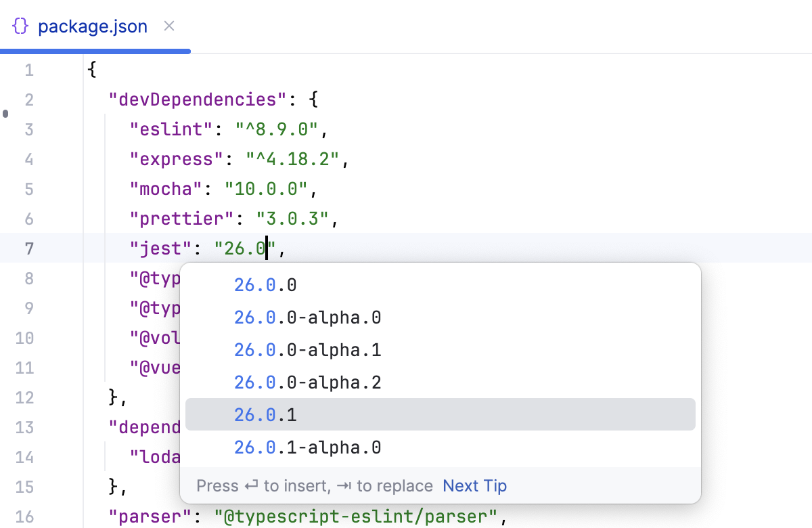
Task: Open the Next Tip link
Action: point(474,485)
